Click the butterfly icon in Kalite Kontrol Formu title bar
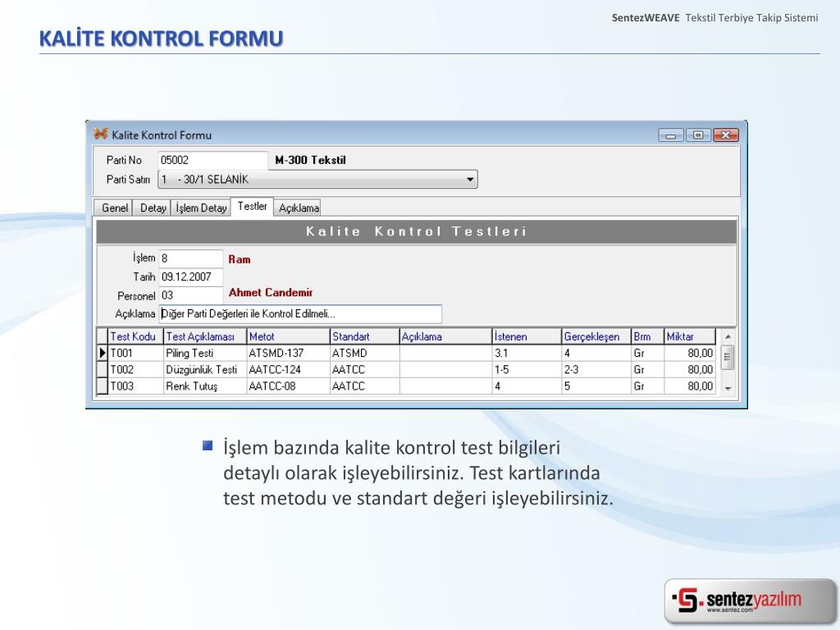 (100, 134)
